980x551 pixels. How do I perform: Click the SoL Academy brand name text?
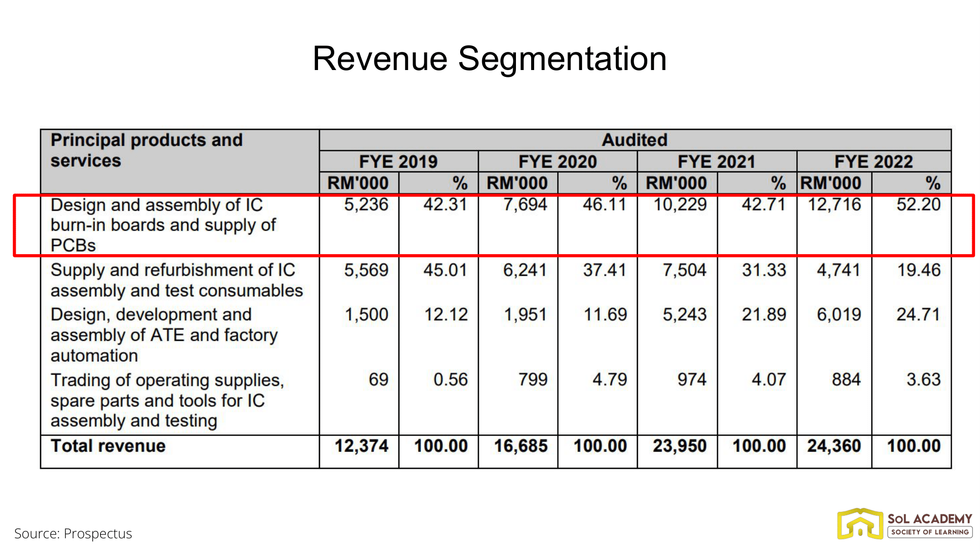tap(930, 518)
